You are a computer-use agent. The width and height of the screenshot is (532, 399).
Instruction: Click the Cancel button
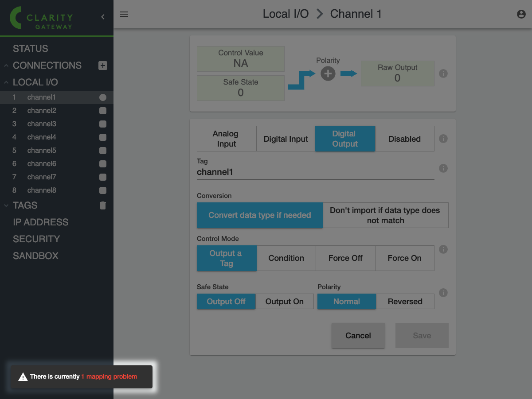coord(358,336)
